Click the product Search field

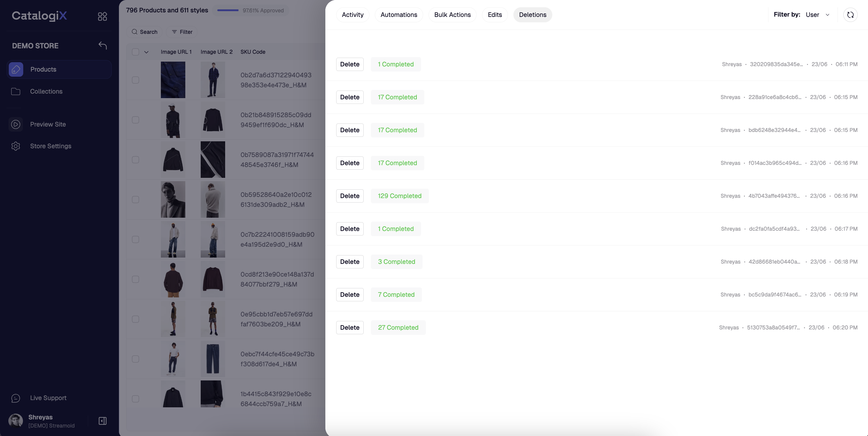pyautogui.click(x=145, y=32)
